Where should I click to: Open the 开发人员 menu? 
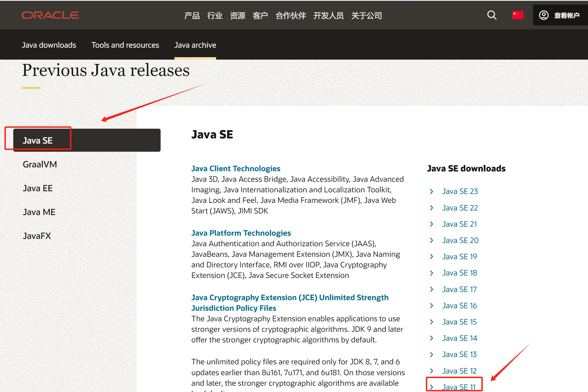click(x=329, y=15)
